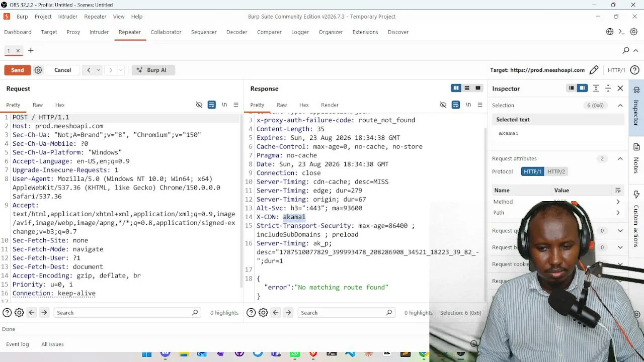
Task: Open the Proxy tab
Action: 73,32
